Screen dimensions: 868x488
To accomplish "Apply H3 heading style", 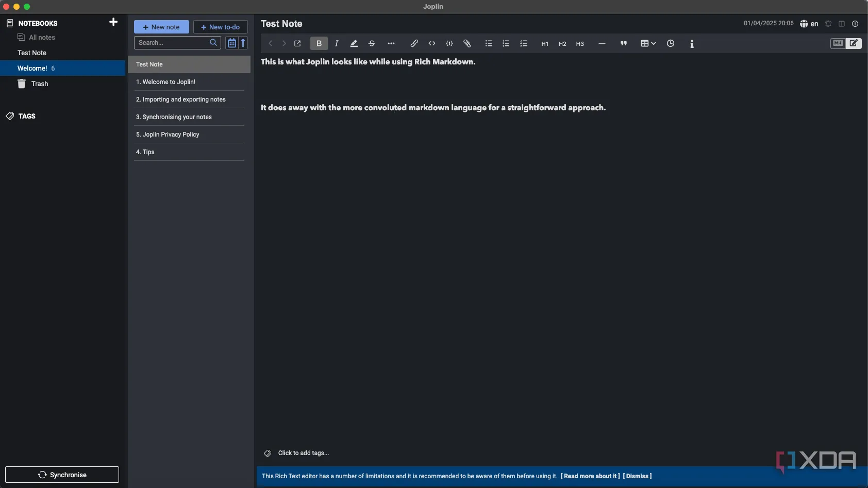I will click(x=580, y=44).
